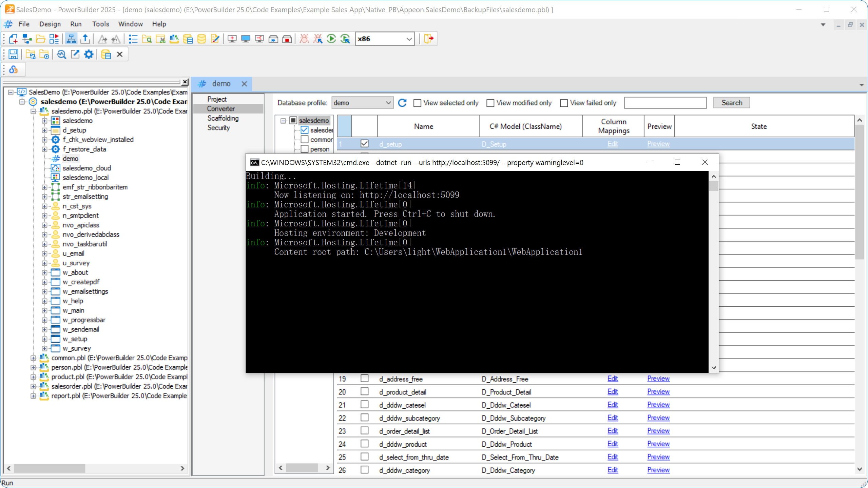This screenshot has height=488, width=868.
Task: Click the Select and Debug icon
Action: pyautogui.click(x=318, y=39)
